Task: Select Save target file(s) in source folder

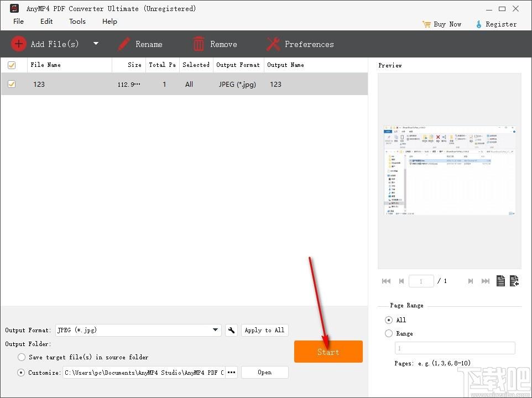Action: 22,357
